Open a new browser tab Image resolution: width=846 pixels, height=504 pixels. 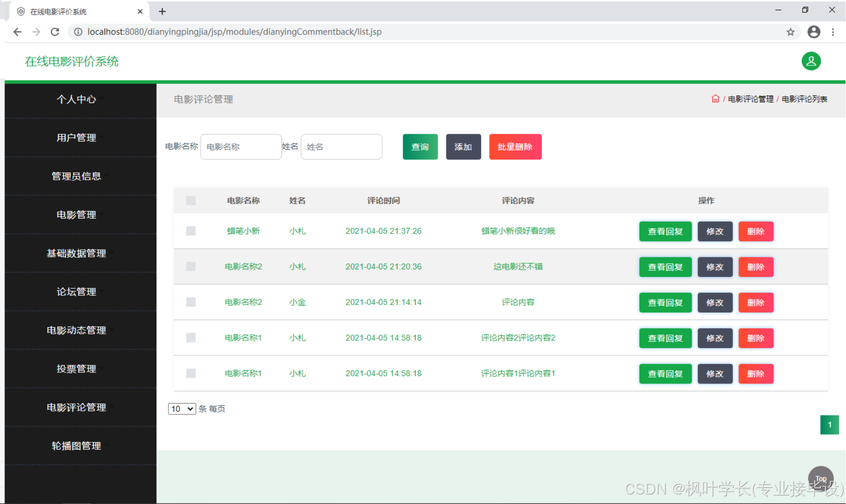point(162,11)
